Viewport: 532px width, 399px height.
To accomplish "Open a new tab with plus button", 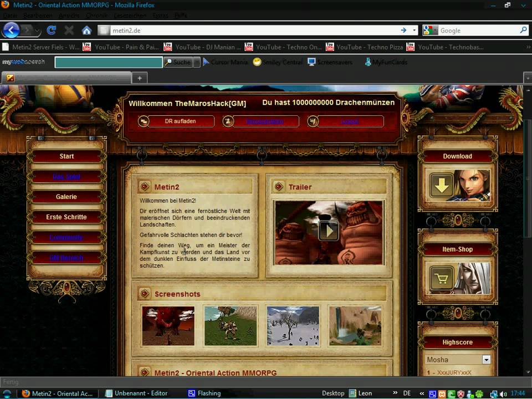I will click(x=140, y=78).
